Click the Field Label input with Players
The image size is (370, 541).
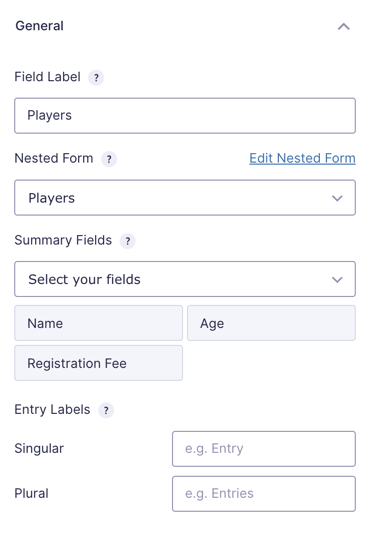185,116
